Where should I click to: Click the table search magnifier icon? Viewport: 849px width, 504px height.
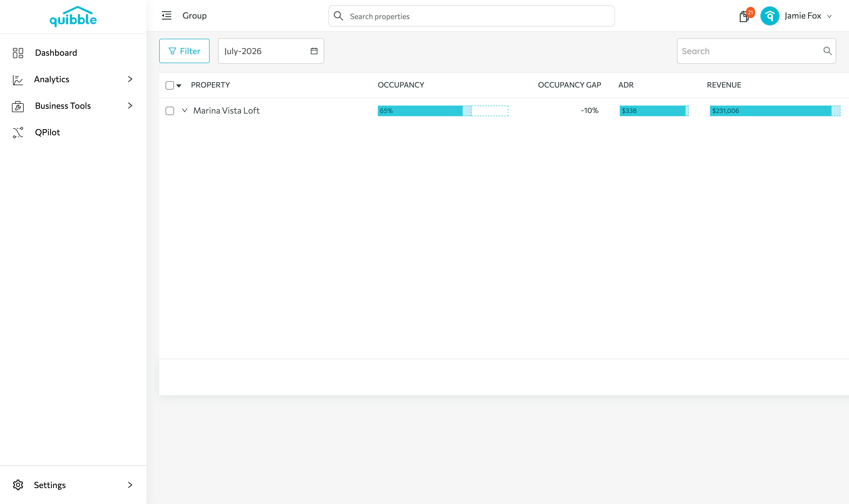tap(827, 51)
